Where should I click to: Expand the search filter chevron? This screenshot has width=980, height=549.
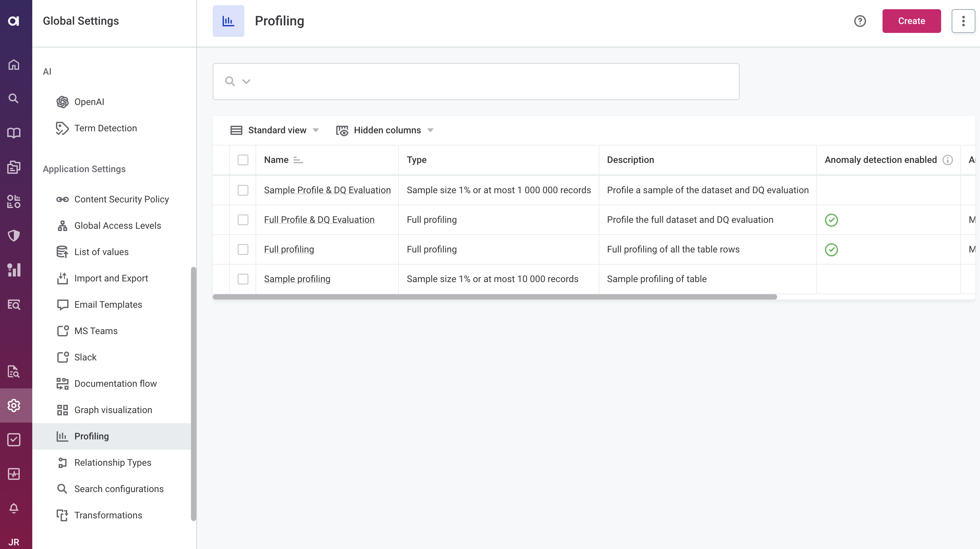point(247,81)
